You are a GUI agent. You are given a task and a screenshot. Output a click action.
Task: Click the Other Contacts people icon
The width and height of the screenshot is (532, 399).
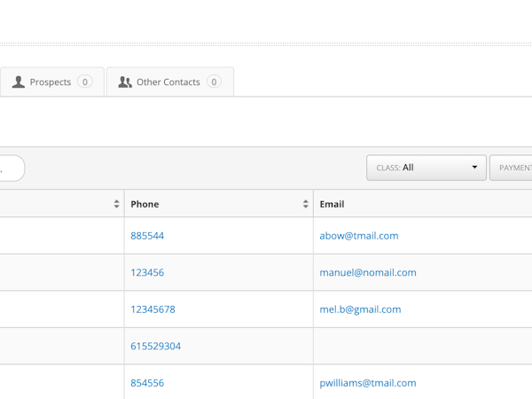point(125,82)
